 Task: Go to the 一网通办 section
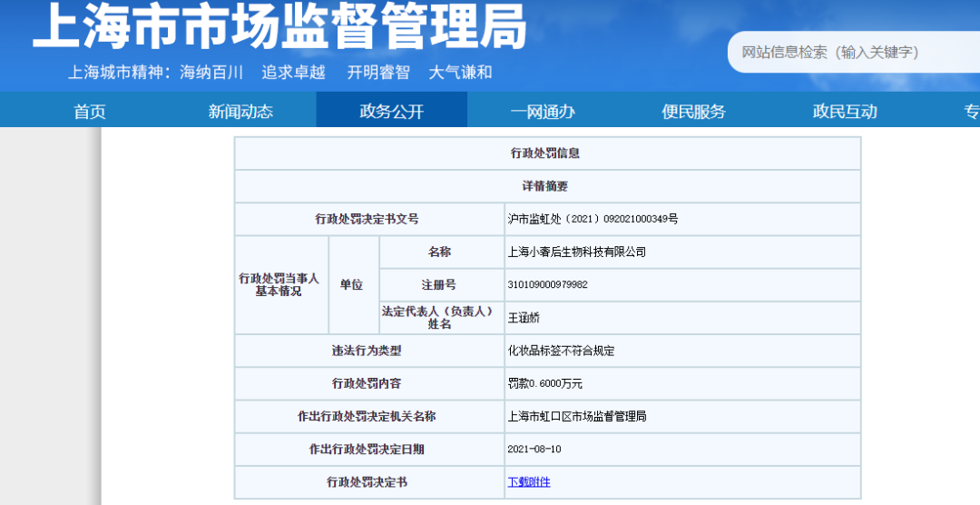click(x=543, y=112)
